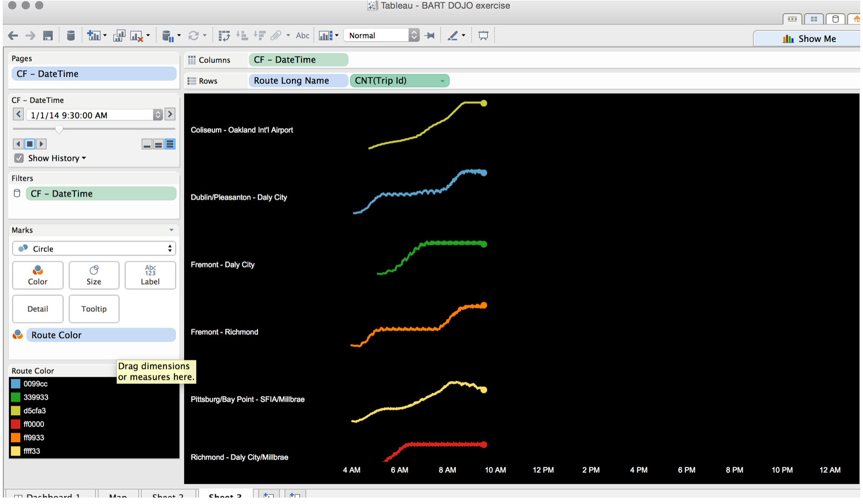
Task: Click the Detail marks card button
Action: 38,309
